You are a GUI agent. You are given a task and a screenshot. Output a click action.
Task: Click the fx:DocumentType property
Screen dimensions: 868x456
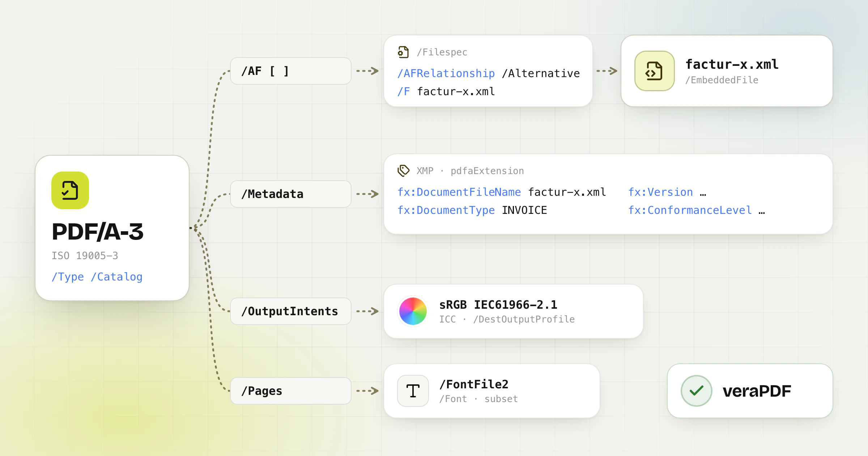click(x=446, y=210)
